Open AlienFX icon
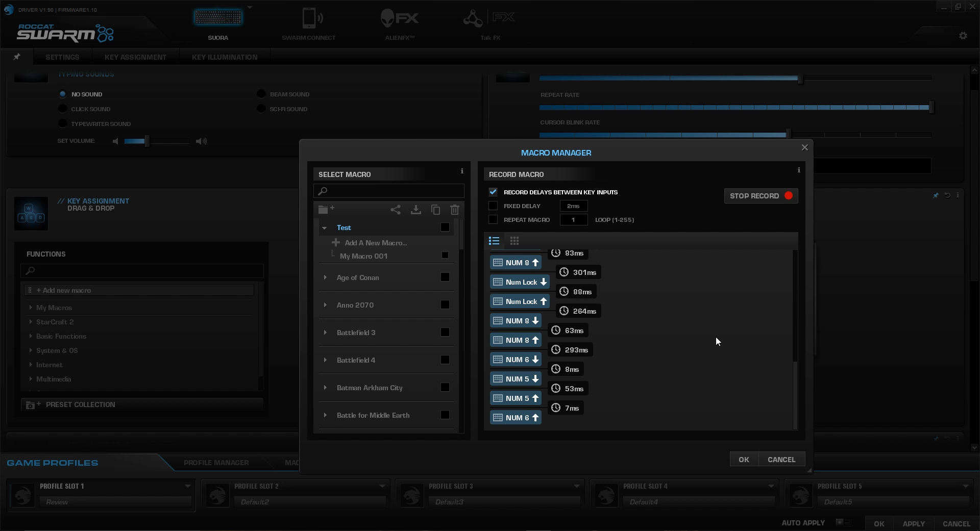 400,18
